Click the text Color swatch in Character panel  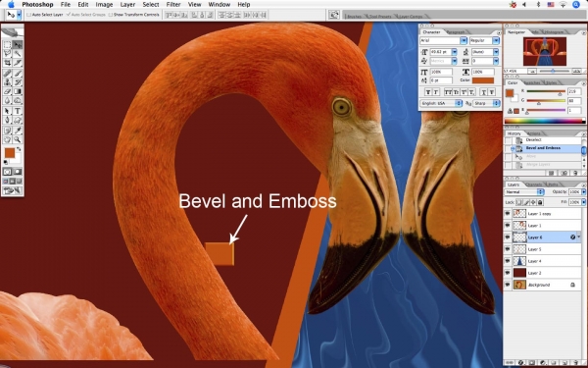coord(482,80)
